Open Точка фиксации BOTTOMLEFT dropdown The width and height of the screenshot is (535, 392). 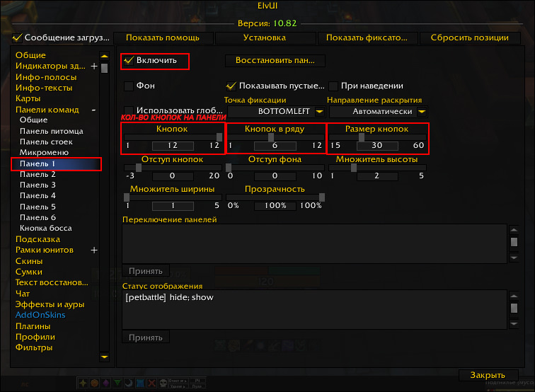point(277,112)
